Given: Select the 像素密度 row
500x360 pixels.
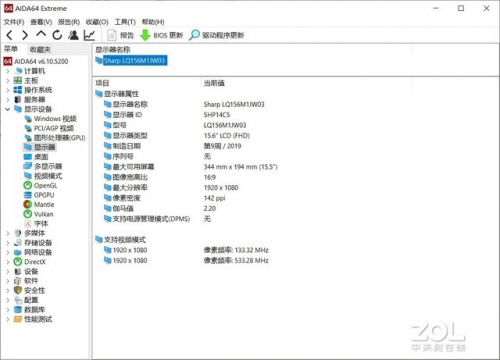Looking at the screenshot, I should [x=165, y=198].
